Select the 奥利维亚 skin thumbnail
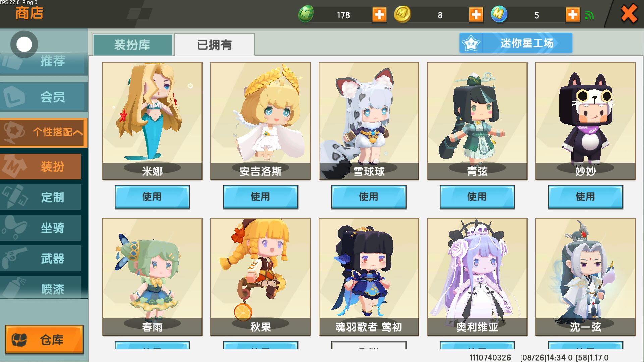Viewport: 644px width, 362px height. 477,277
